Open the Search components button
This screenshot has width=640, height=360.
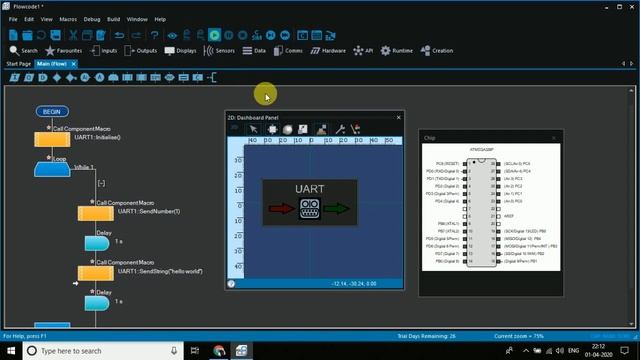(23, 51)
